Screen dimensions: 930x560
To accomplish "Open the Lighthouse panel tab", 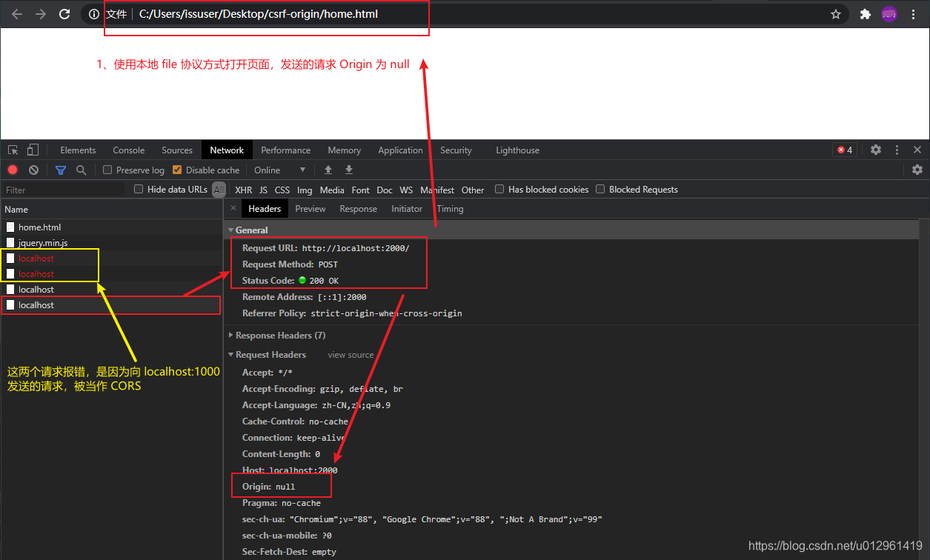I will pos(518,150).
